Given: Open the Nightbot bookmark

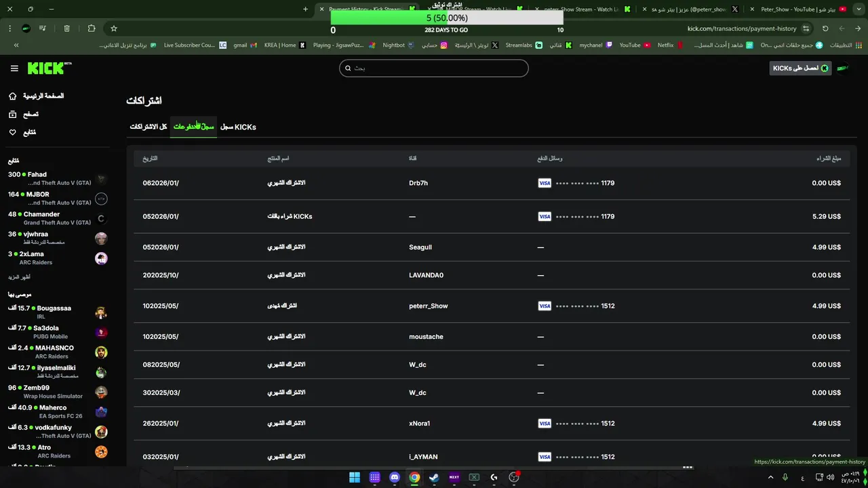Looking at the screenshot, I should coord(399,45).
